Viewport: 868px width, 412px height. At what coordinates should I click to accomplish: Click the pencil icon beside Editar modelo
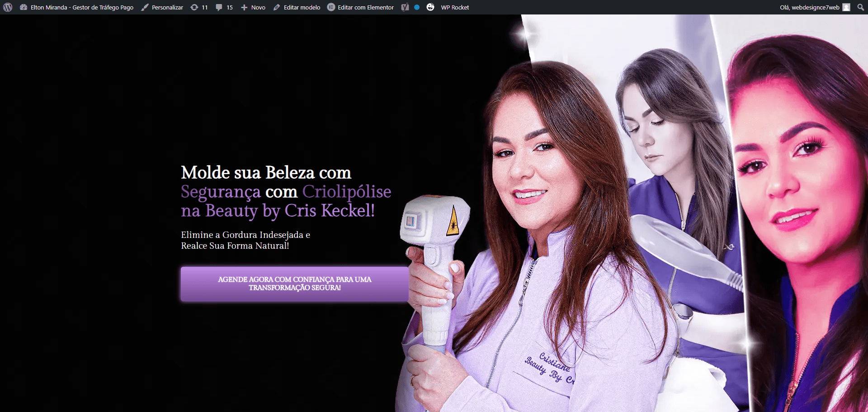click(x=277, y=7)
